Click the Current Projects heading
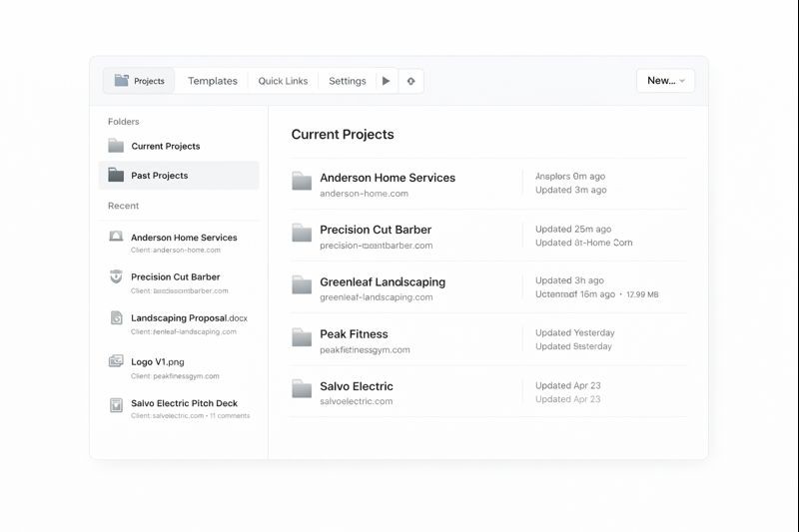Image resolution: width=799 pixels, height=532 pixels. coord(343,135)
